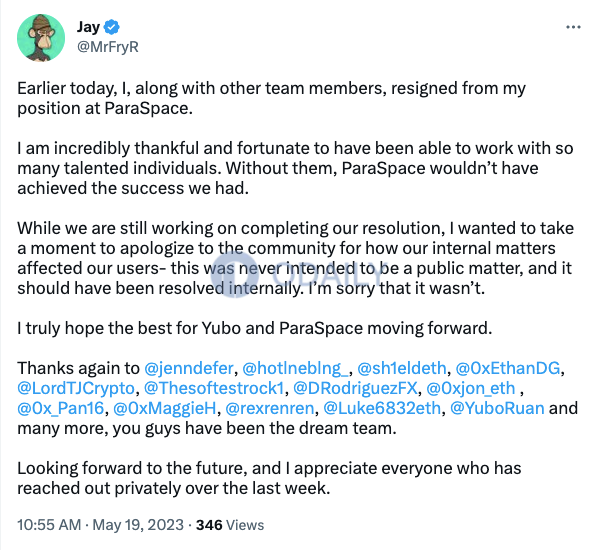Click the @Luke6832eth mention

pos(382,408)
